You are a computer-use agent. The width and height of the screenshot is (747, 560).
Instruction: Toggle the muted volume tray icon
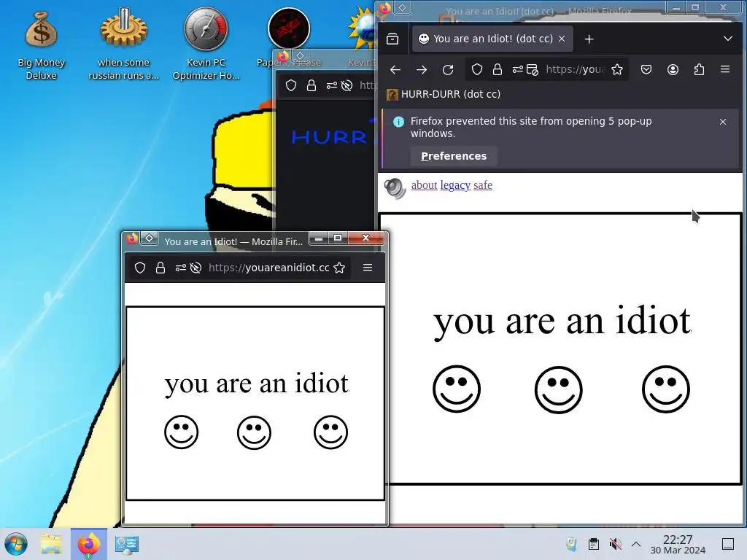[615, 544]
